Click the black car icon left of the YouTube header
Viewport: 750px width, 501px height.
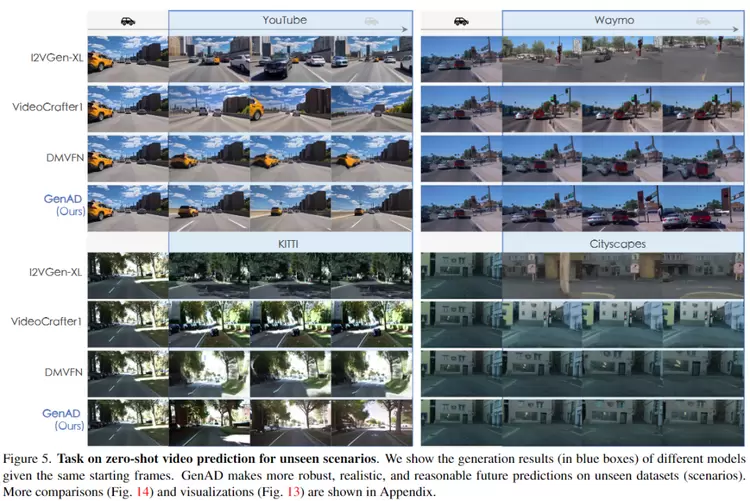[127, 20]
